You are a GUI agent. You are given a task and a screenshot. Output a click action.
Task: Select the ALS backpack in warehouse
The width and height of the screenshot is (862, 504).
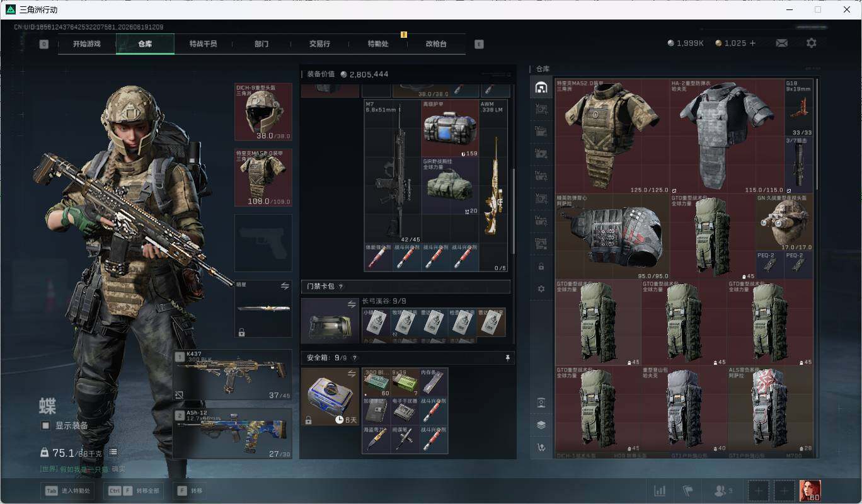[x=770, y=408]
